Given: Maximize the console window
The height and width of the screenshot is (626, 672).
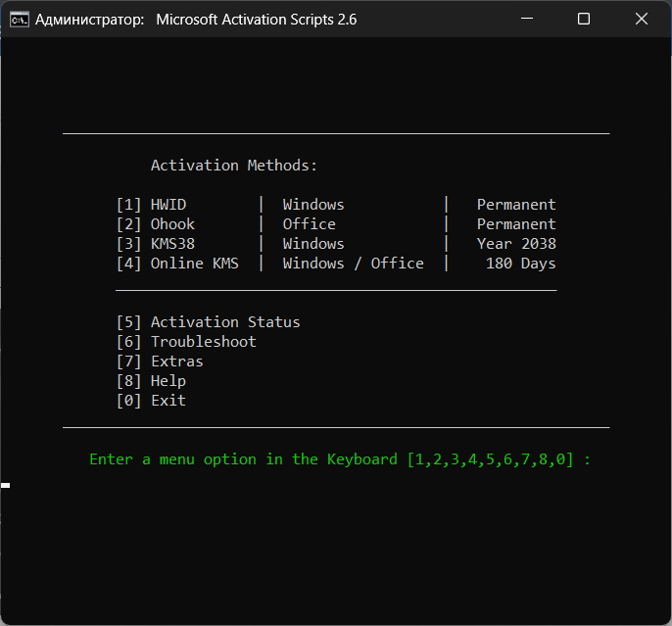Looking at the screenshot, I should [x=584, y=19].
